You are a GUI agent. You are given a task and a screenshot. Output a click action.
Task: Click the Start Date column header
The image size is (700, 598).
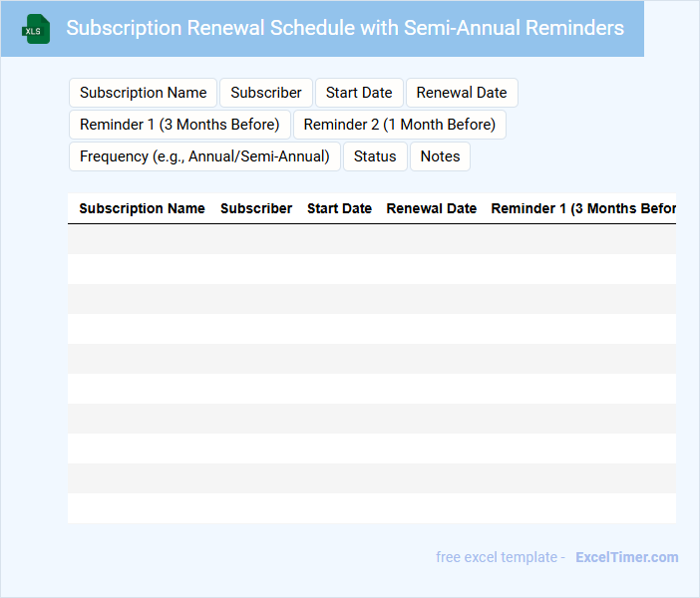(x=339, y=208)
